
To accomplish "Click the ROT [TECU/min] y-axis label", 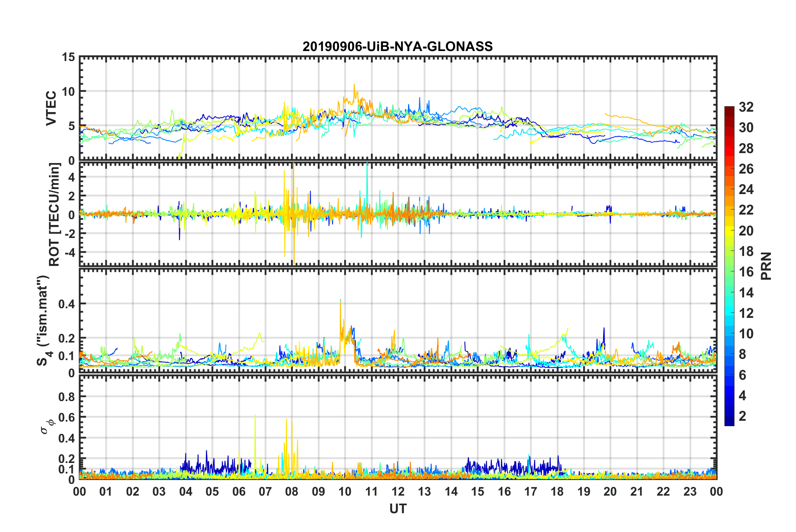I will tap(54, 215).
